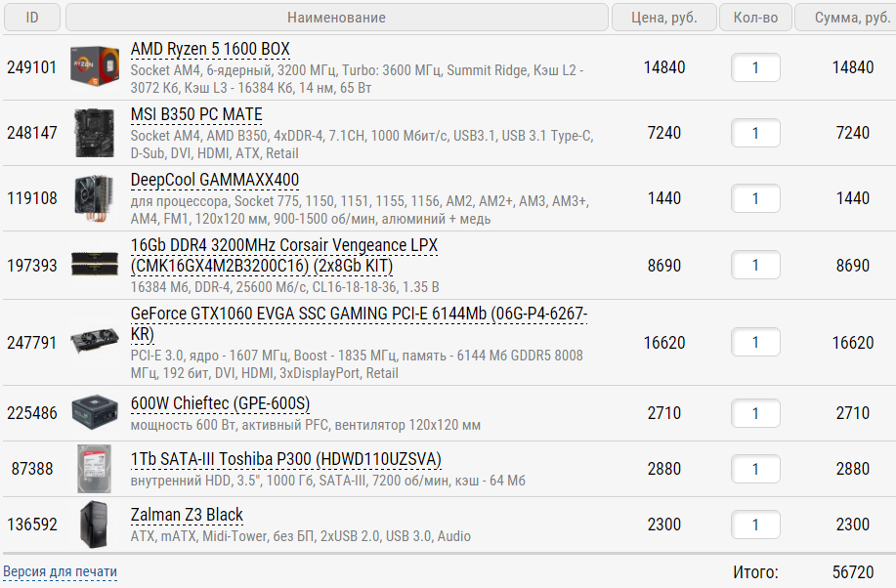Open the 16Gb DDR4 3200MHz Corsair Vengeance LPX link
896x588 pixels.
(x=284, y=256)
